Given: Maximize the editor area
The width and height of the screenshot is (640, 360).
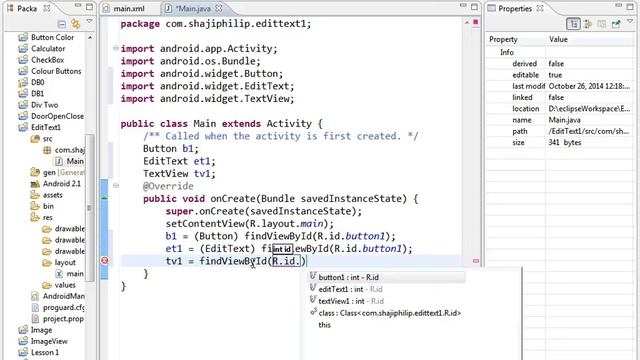Looking at the screenshot, I should 474,7.
